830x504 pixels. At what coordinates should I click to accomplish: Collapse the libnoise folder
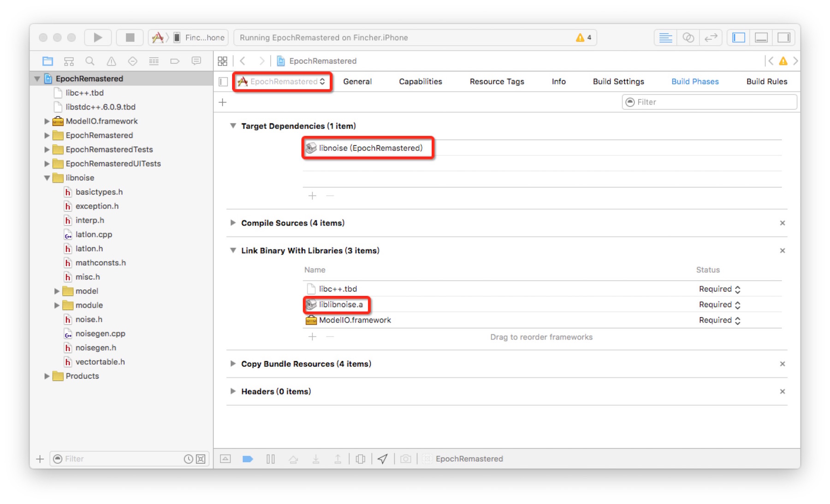pyautogui.click(x=47, y=178)
